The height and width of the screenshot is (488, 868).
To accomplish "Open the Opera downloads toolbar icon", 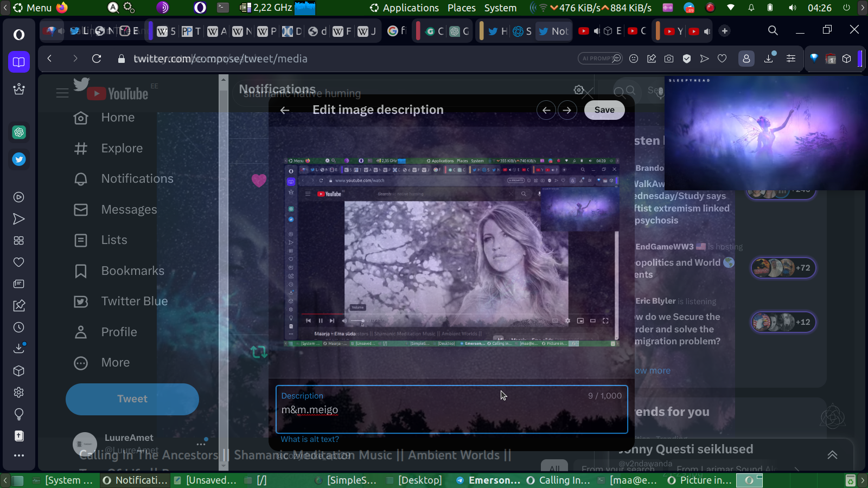I will coord(769,59).
